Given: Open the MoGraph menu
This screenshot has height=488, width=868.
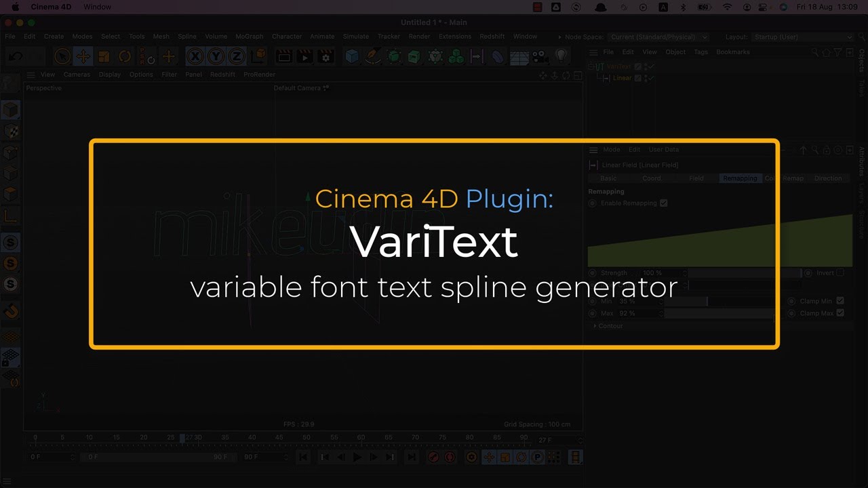Looking at the screenshot, I should 249,37.
